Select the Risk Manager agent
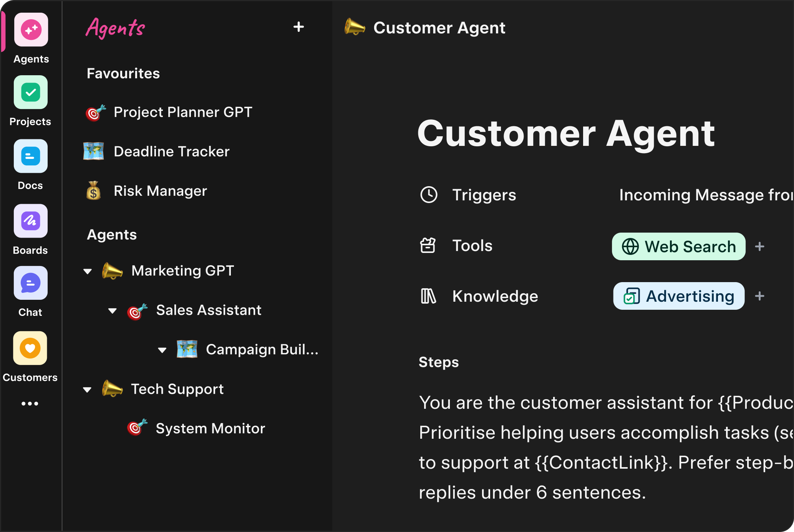 pos(160,191)
